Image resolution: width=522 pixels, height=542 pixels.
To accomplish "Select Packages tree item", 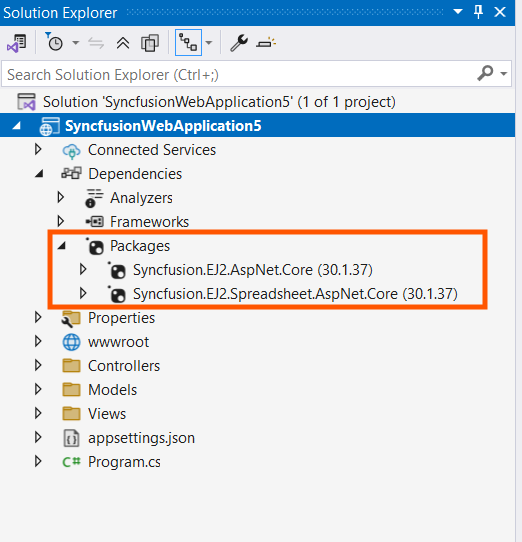I will pos(140,246).
